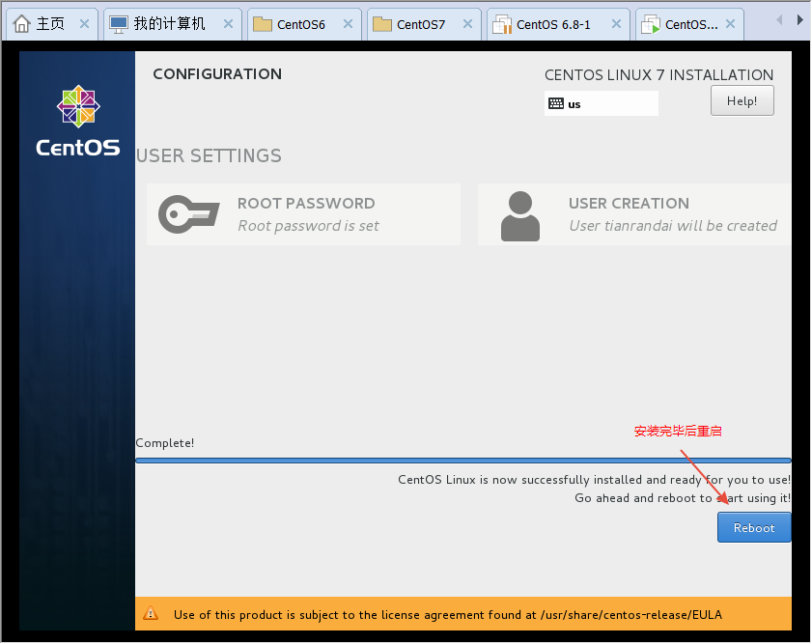Click 'Go ahead and reboot' message
The height and width of the screenshot is (644, 812).
point(683,498)
